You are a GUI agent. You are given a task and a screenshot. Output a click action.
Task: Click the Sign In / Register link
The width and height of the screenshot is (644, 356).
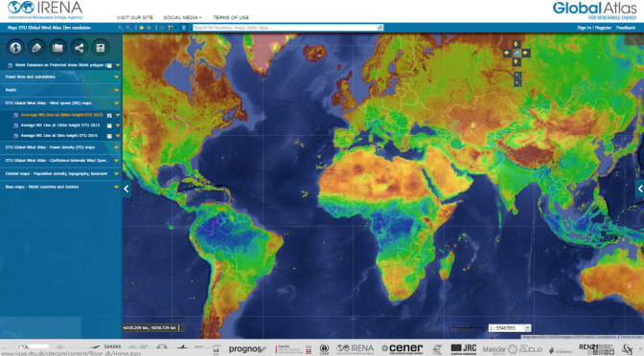click(x=594, y=28)
